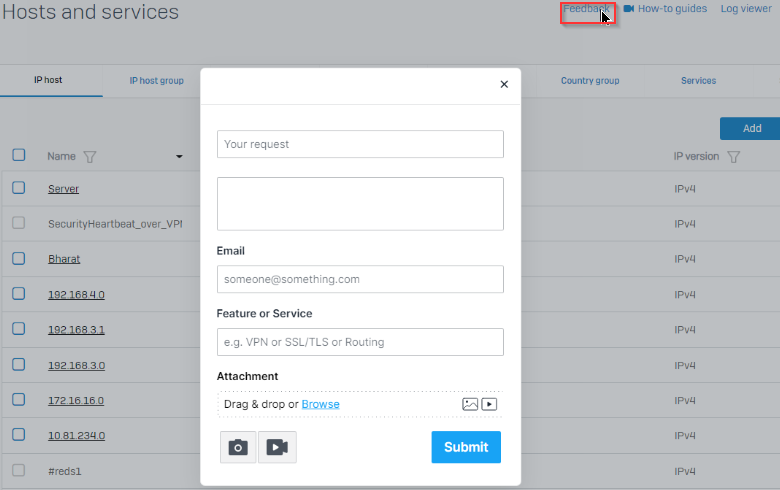Tick the checkbox for the Server host
This screenshot has width=780, height=490.
point(18,188)
